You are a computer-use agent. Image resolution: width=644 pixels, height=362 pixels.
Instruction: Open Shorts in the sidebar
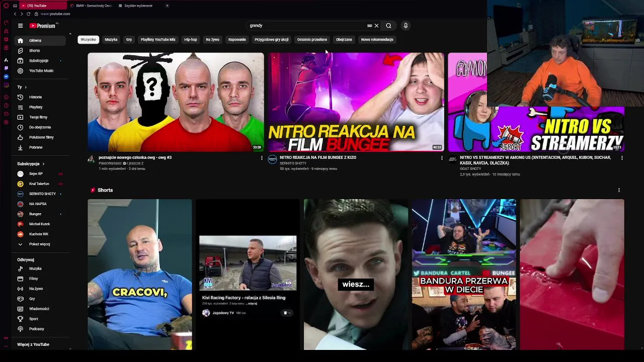[x=40, y=50]
